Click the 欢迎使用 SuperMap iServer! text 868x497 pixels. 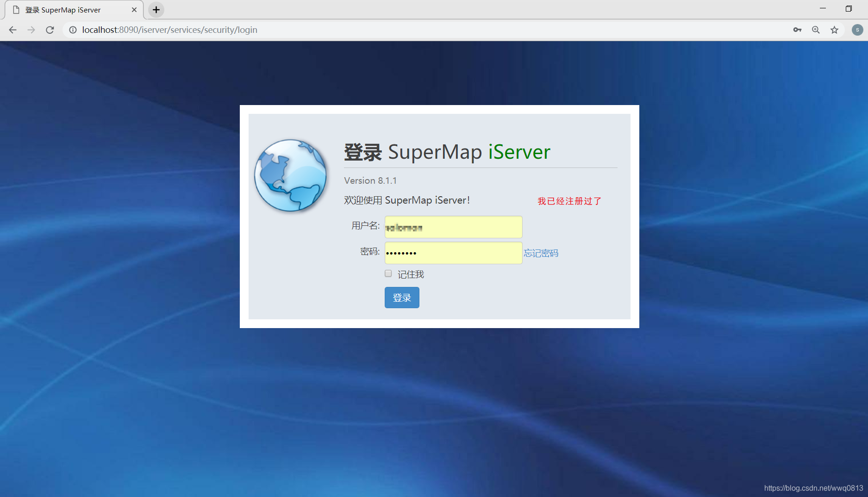pyautogui.click(x=407, y=200)
